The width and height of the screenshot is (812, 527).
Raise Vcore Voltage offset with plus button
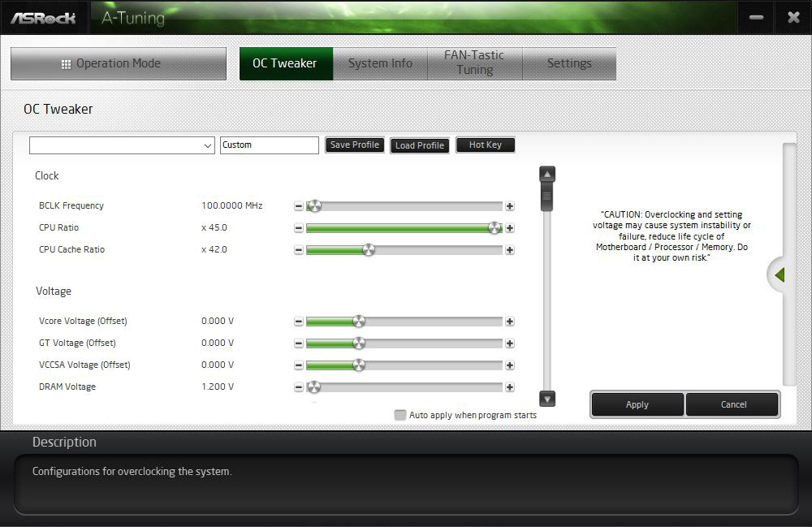point(510,322)
